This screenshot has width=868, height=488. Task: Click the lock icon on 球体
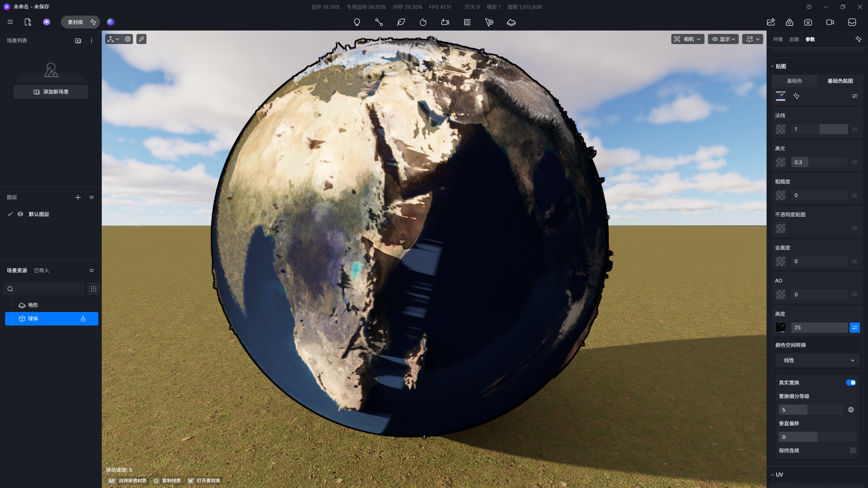click(x=83, y=319)
